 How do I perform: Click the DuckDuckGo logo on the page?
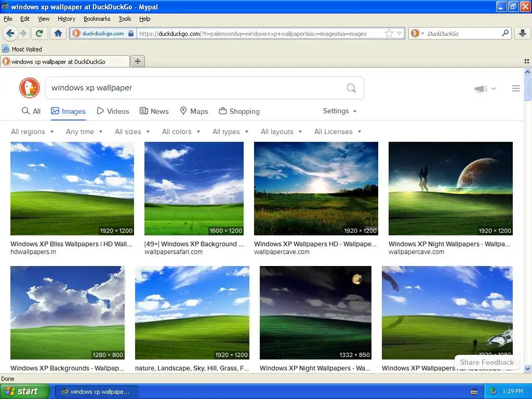click(30, 88)
